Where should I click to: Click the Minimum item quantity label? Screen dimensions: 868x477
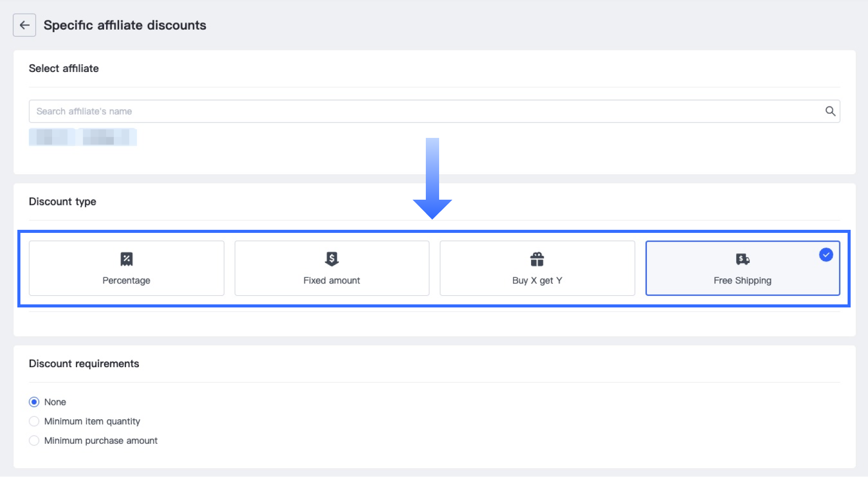click(92, 421)
